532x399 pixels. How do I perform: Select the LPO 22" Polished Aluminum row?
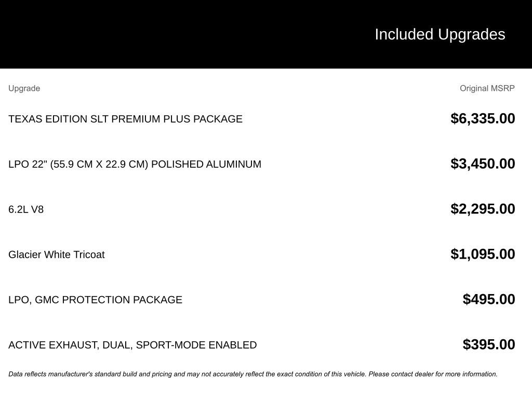[x=262, y=164]
